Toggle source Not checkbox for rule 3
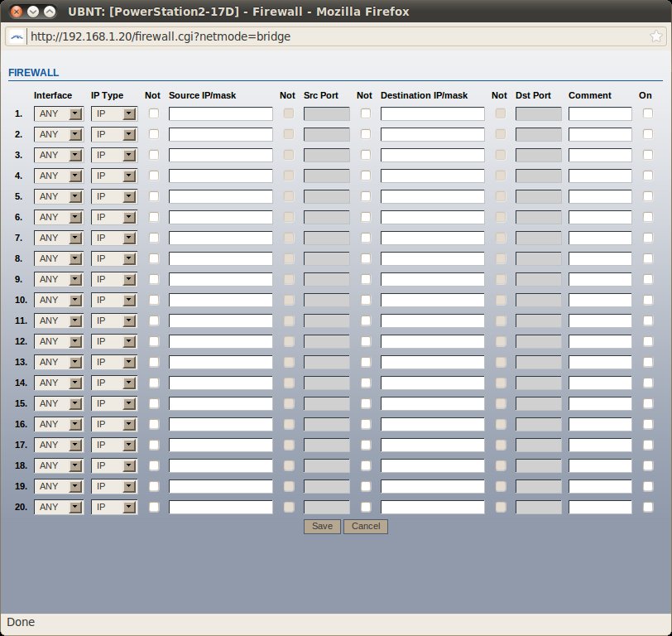The image size is (672, 636). point(154,155)
